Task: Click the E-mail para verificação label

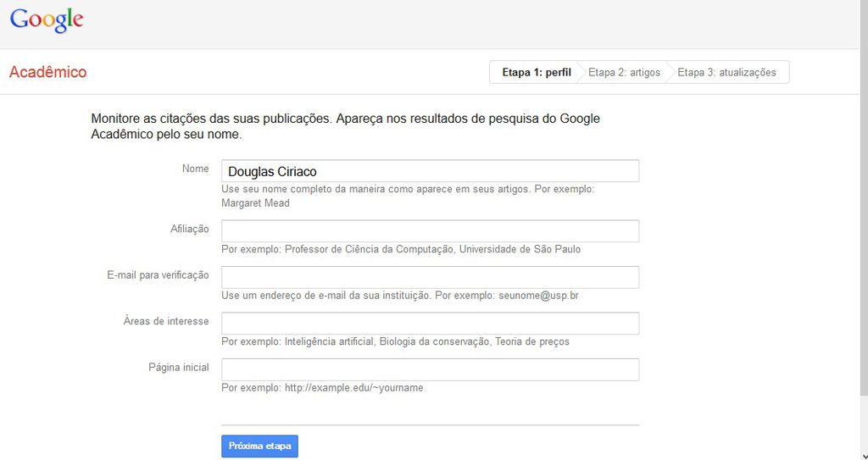Action: point(158,275)
